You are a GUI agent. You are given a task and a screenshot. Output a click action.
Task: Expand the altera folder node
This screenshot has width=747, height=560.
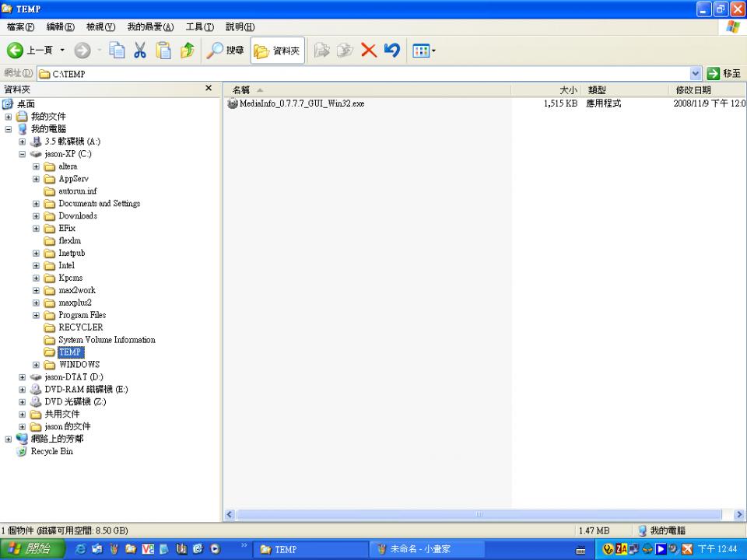pyautogui.click(x=36, y=166)
